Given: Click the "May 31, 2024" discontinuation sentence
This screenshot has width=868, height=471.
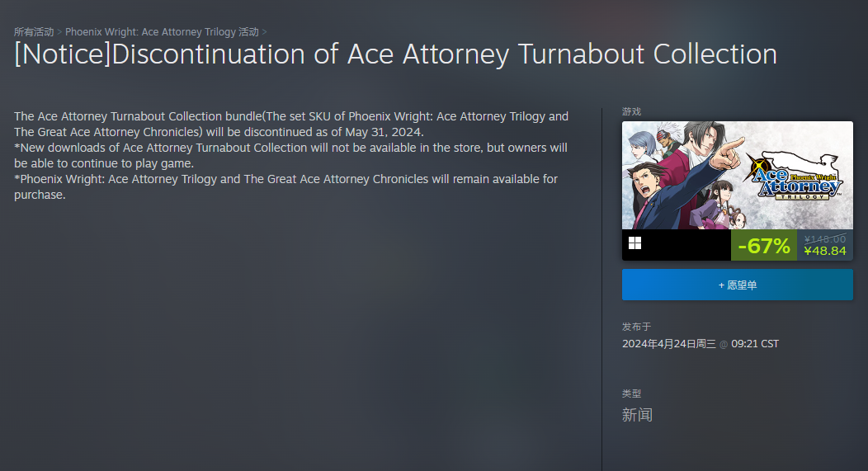Looking at the screenshot, I should (x=219, y=132).
